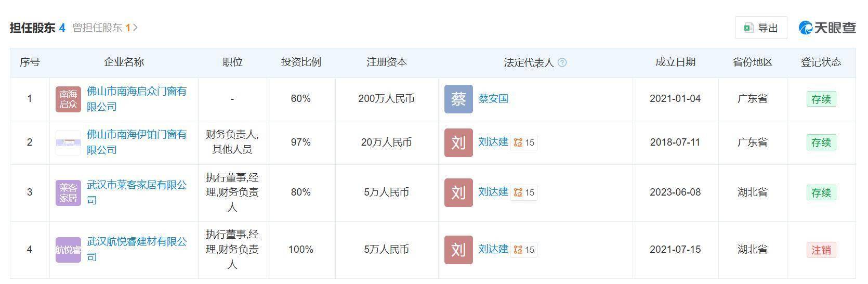The height and width of the screenshot is (284, 868).
Task: Click the 南海启众 company logo icon
Action: pyautogui.click(x=68, y=99)
